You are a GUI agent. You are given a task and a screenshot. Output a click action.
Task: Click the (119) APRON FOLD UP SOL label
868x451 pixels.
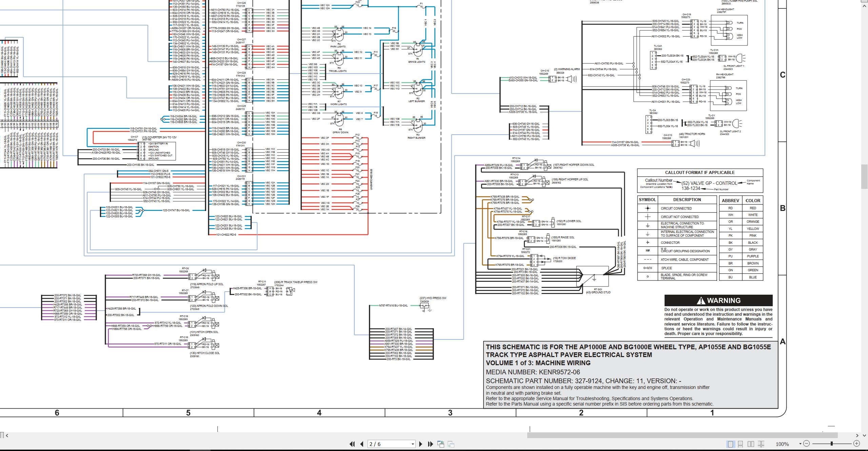pos(206,284)
